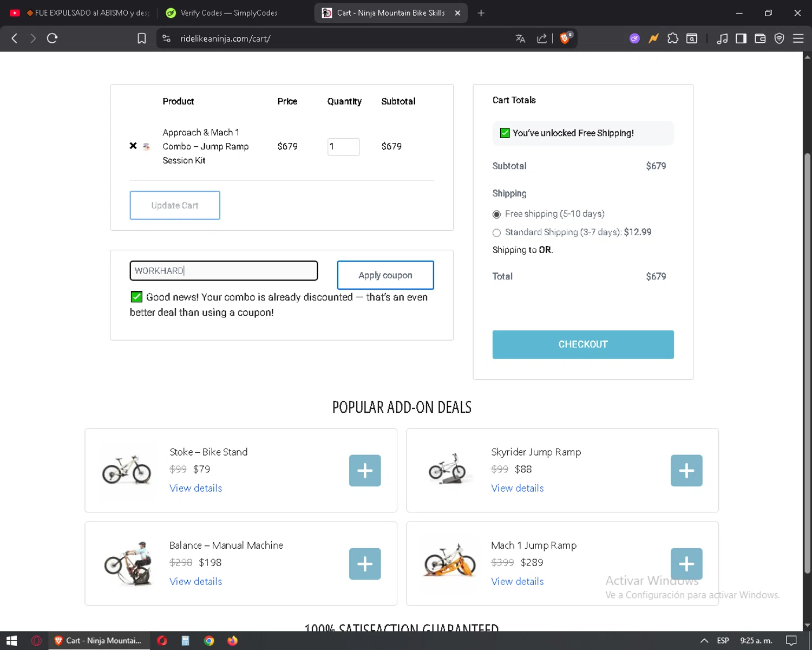Image resolution: width=812 pixels, height=650 pixels.
Task: Open the Mach 1 Jump Ramp thumbnail
Action: [x=449, y=561]
